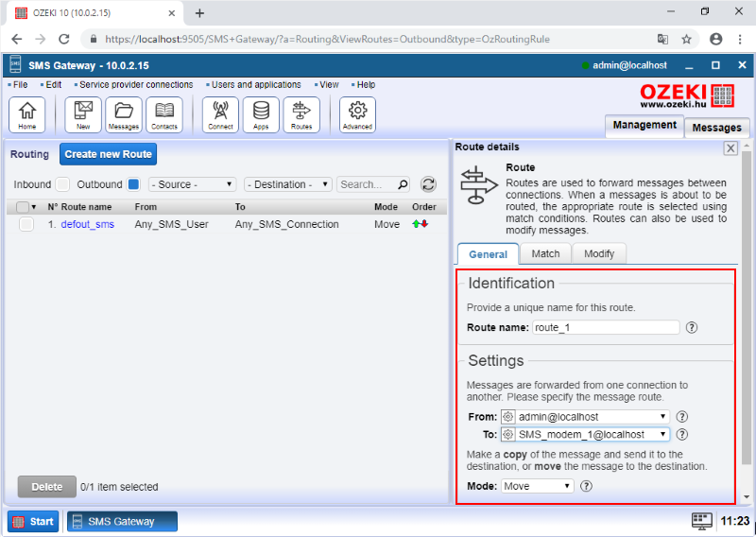Switch to the Match tab
The image size is (756, 537).
pos(545,253)
